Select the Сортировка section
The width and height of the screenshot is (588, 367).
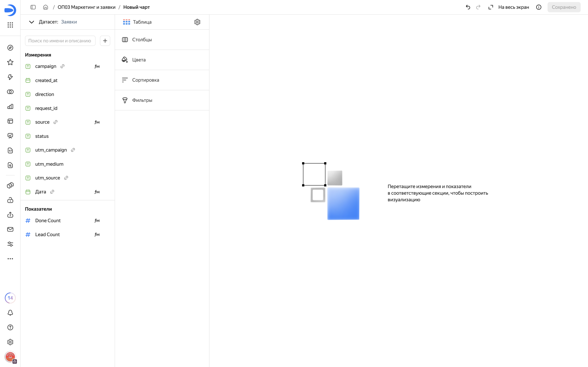[x=162, y=80]
